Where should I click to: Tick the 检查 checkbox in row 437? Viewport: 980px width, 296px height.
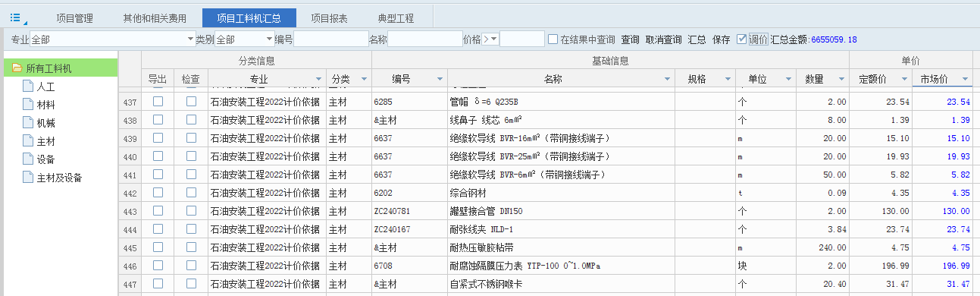[x=191, y=101]
